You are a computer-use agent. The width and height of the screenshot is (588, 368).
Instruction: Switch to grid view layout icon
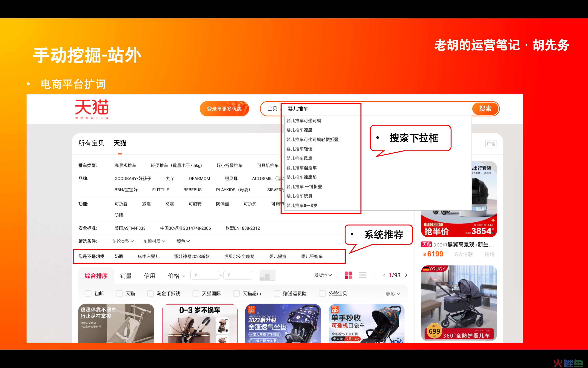(x=348, y=275)
